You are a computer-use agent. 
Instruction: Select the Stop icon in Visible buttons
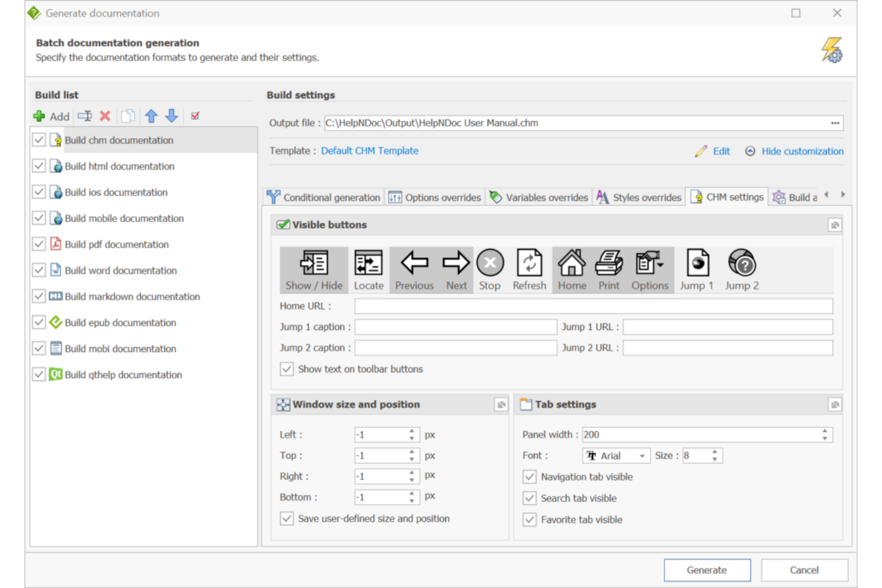[490, 263]
